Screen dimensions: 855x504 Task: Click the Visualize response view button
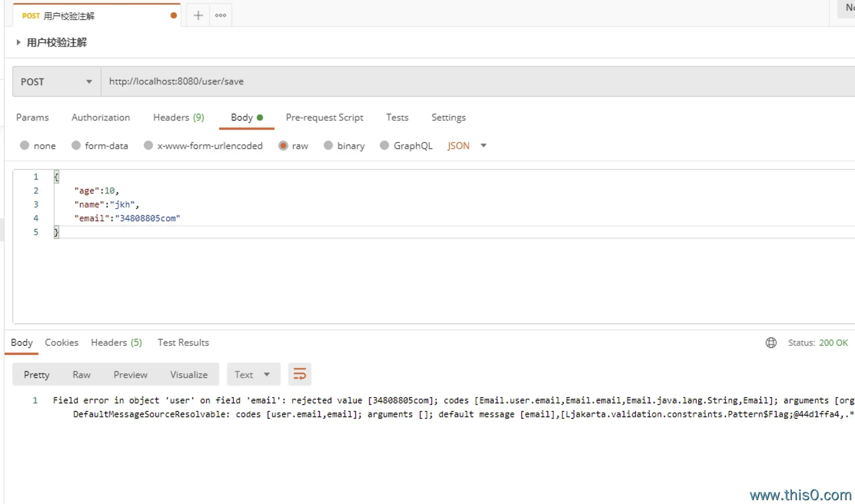tap(189, 375)
